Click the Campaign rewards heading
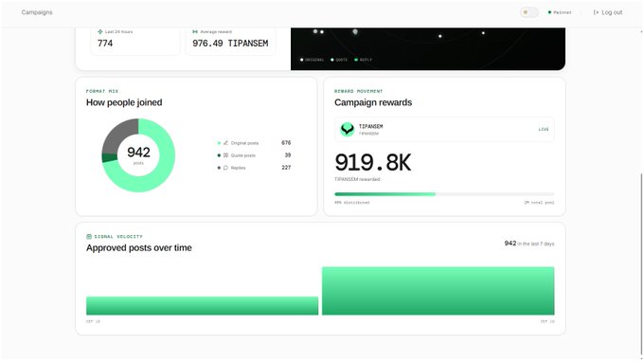Image resolution: width=644 pixels, height=361 pixels. (373, 102)
